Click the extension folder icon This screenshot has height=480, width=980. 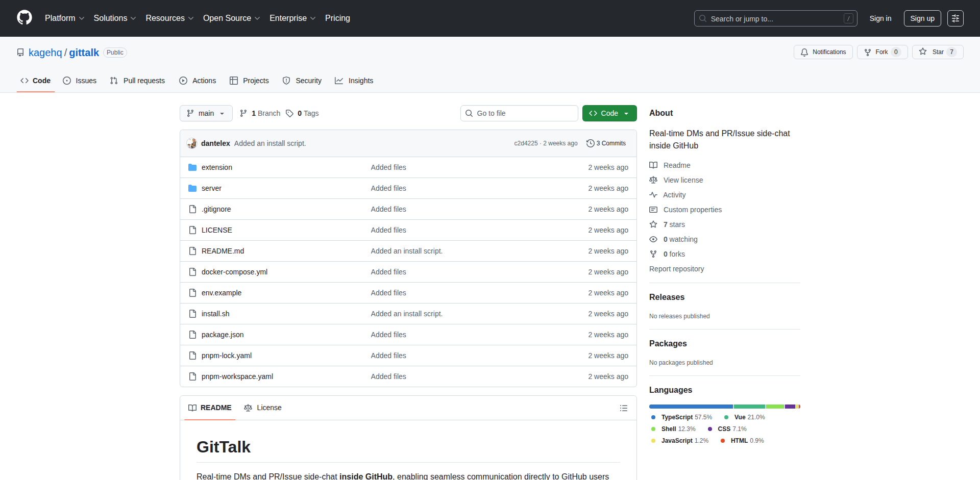192,167
